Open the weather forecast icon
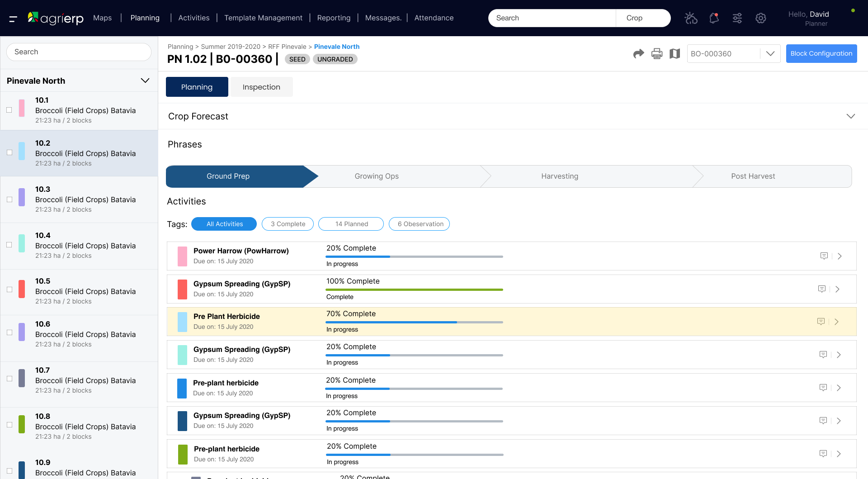 coord(691,18)
